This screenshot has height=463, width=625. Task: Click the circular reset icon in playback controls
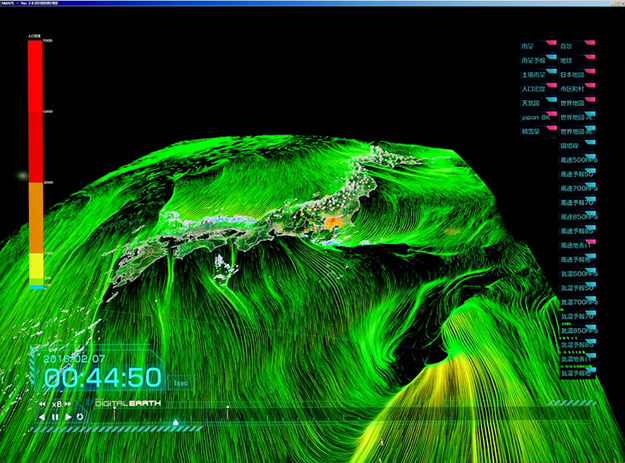80,416
